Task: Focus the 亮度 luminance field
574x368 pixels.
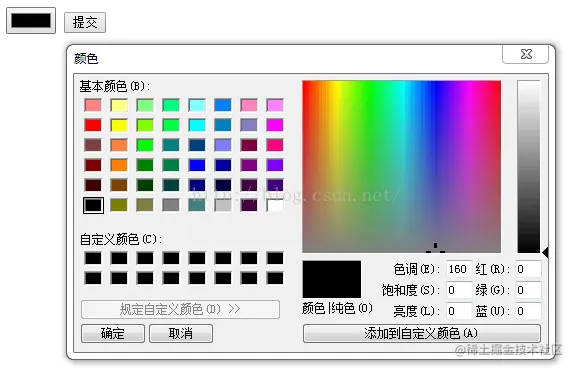Action: click(x=459, y=311)
